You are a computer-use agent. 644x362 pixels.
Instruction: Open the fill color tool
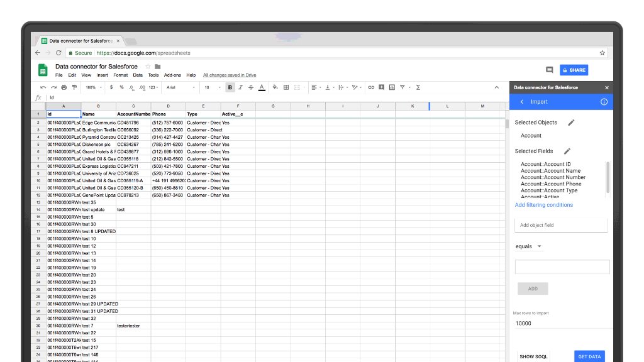tap(275, 87)
